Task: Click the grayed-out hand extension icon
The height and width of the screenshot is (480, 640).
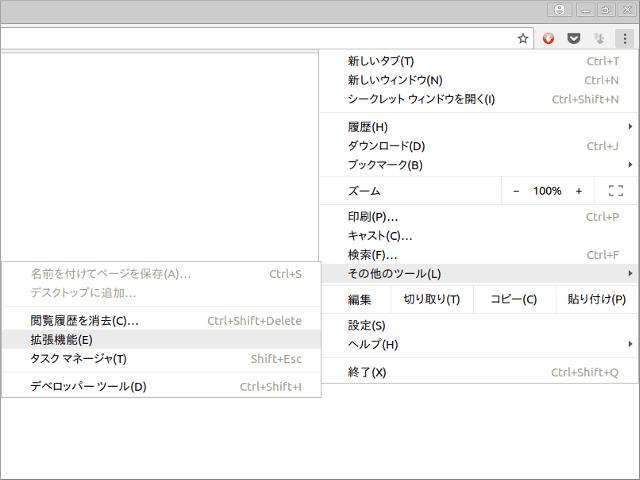Action: [598, 38]
